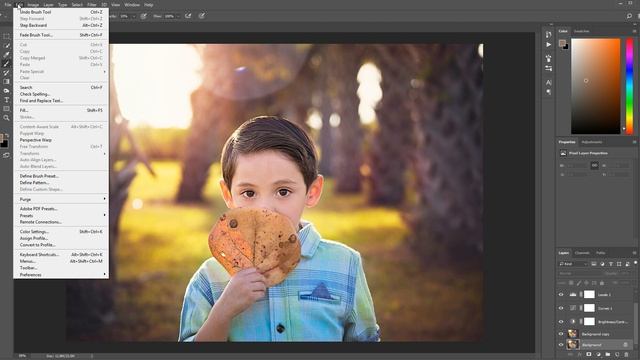The width and height of the screenshot is (640, 360).
Task: Open the Flow value dropdown arrow
Action: coord(178,16)
